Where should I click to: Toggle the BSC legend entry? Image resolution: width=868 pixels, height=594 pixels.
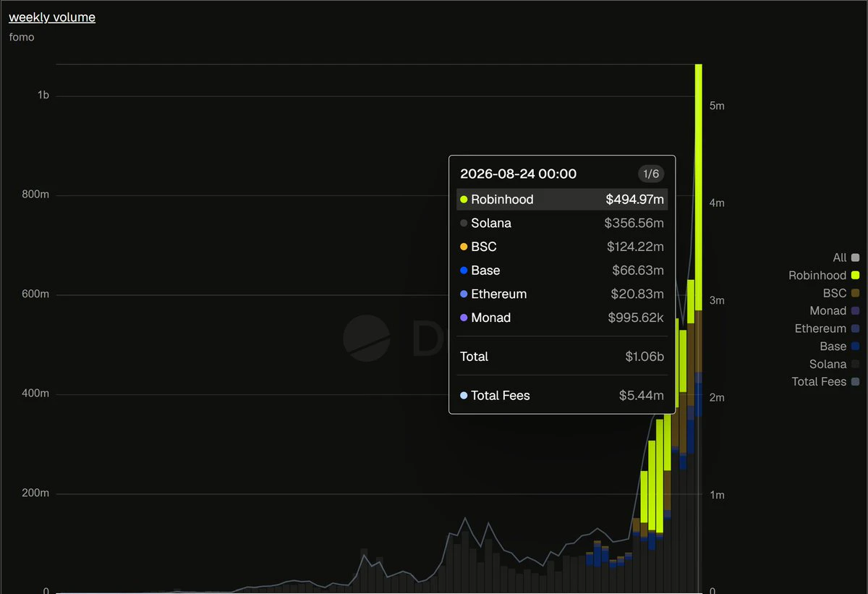841,293
